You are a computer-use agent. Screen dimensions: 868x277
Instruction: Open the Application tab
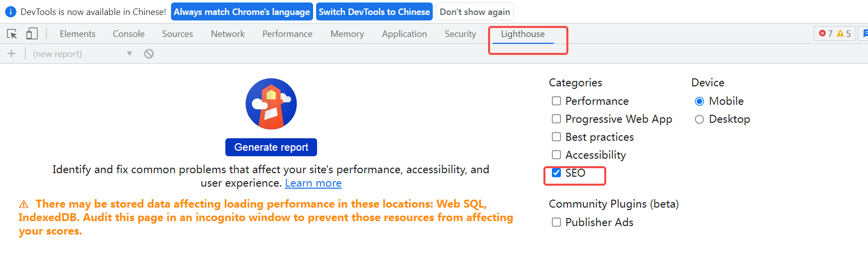tap(404, 34)
